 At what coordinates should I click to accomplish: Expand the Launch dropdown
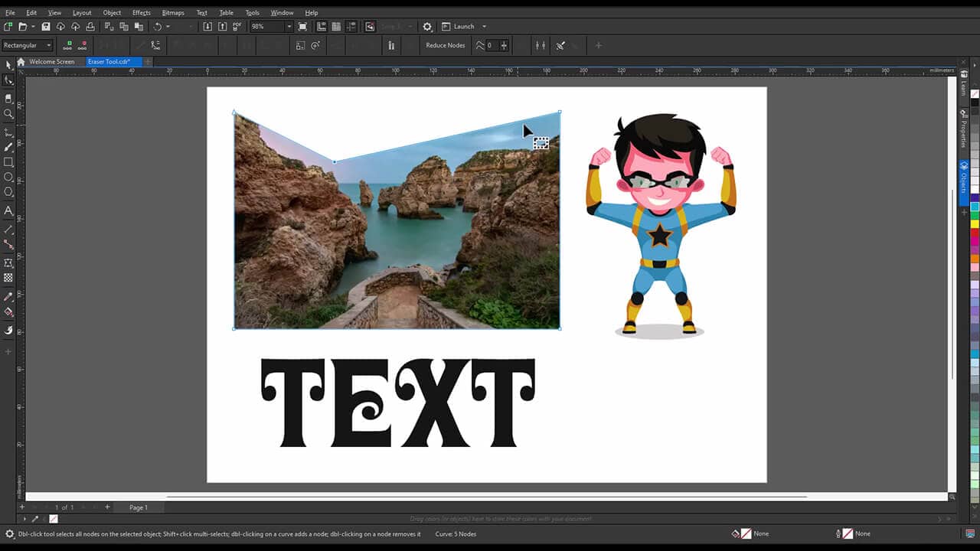[485, 27]
